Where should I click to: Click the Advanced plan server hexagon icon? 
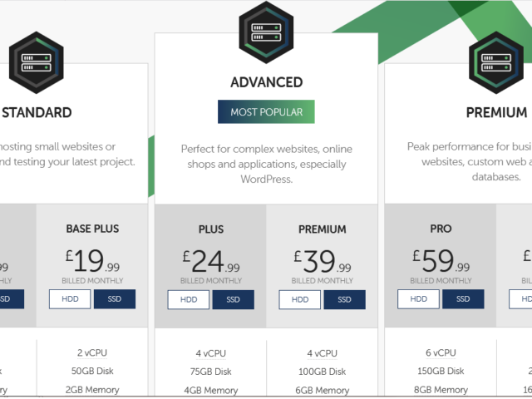[x=266, y=32]
